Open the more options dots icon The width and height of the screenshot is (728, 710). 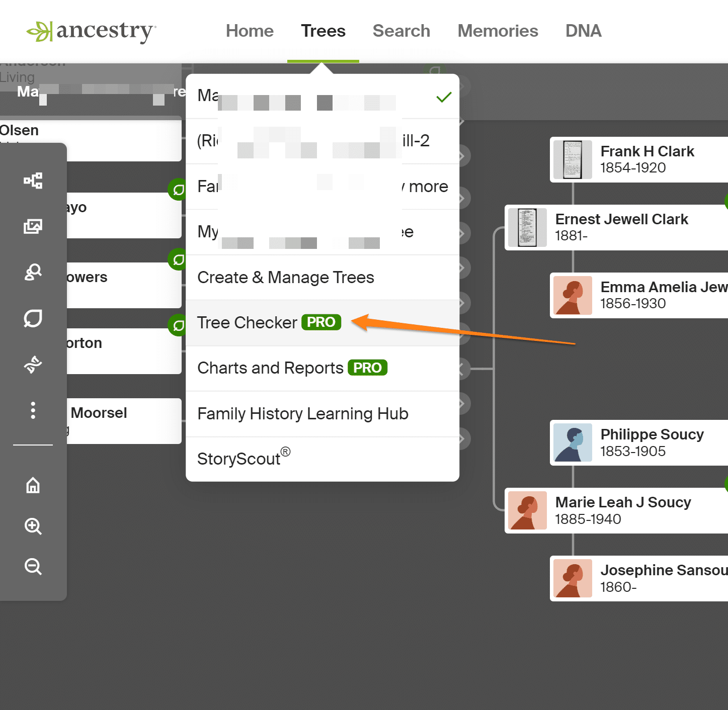tap(33, 410)
